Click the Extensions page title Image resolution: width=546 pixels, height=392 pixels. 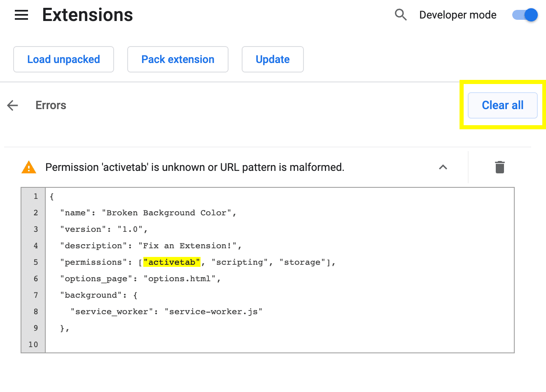click(87, 15)
